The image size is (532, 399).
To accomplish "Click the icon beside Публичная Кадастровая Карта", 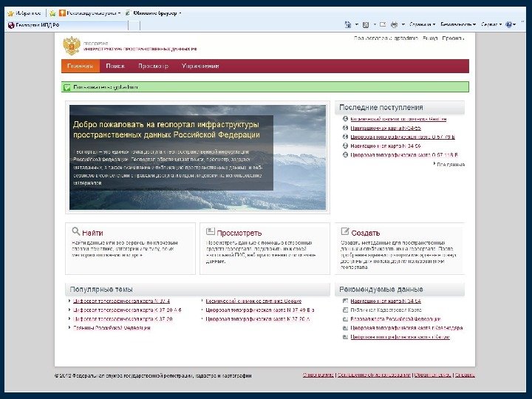I will click(x=345, y=310).
